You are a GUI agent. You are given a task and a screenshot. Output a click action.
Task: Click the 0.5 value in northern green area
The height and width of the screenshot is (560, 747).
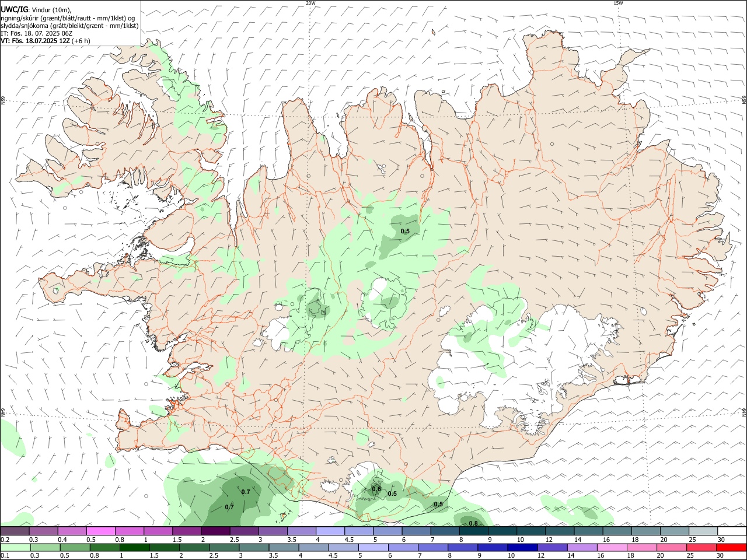point(405,232)
